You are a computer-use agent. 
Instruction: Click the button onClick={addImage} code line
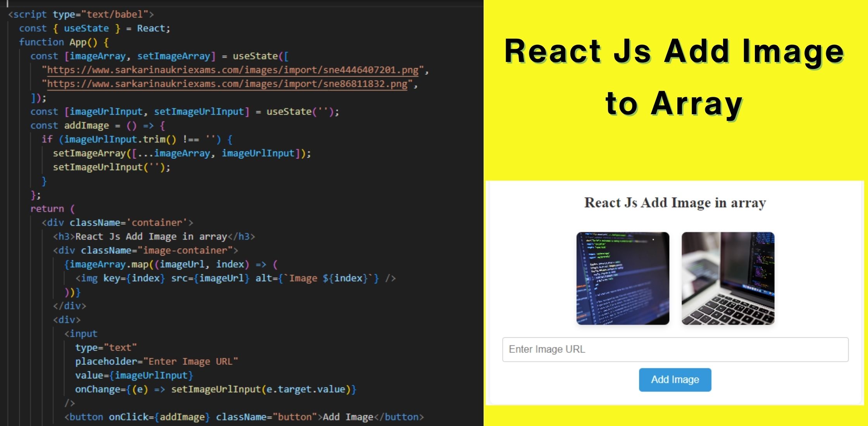pos(244,417)
